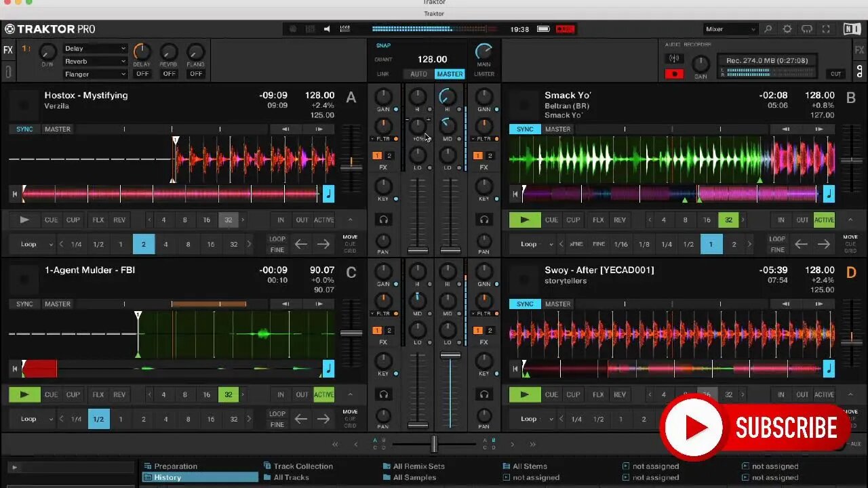Adjust the horizontal crossfader handle

click(x=434, y=444)
